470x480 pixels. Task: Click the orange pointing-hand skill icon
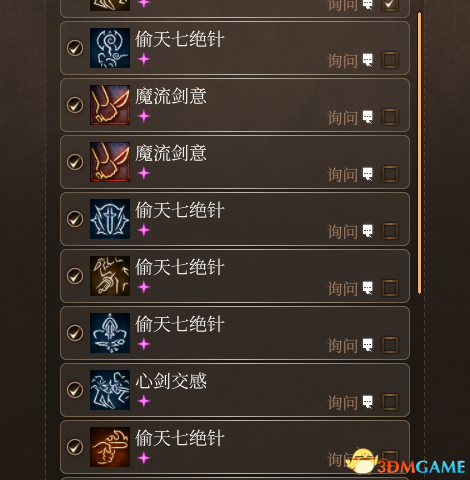[x=110, y=447]
